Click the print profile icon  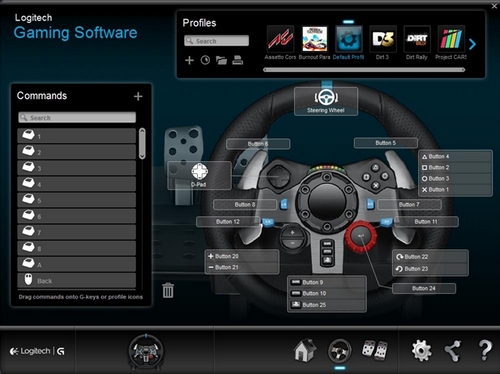[238, 60]
